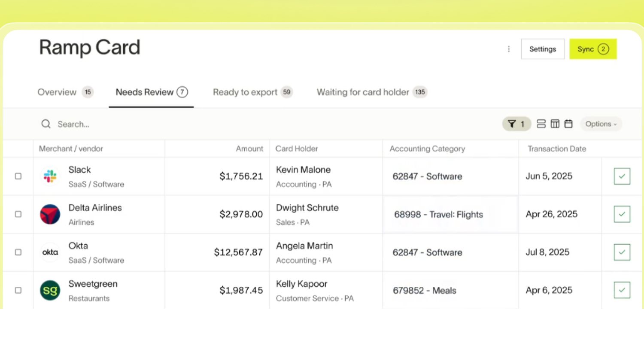Open Okta row's 62847 - Software category field
Image resolution: width=644 pixels, height=337 pixels.
tap(450, 252)
